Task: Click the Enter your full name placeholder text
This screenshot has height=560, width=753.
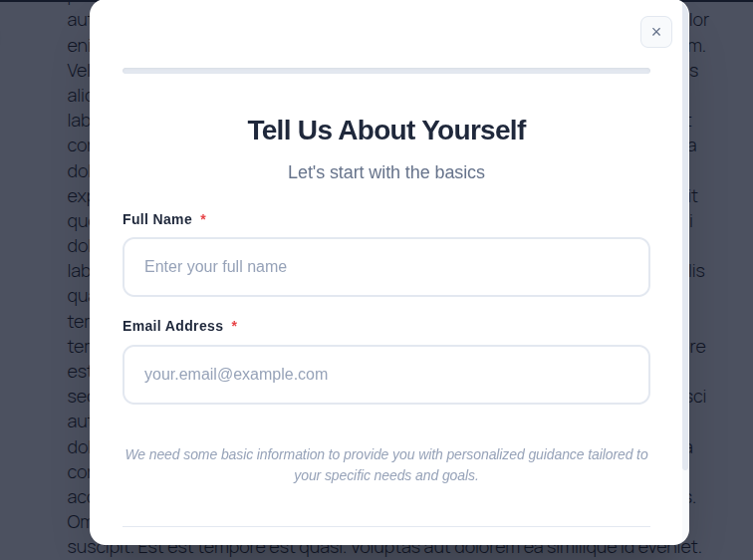Action: point(215,267)
